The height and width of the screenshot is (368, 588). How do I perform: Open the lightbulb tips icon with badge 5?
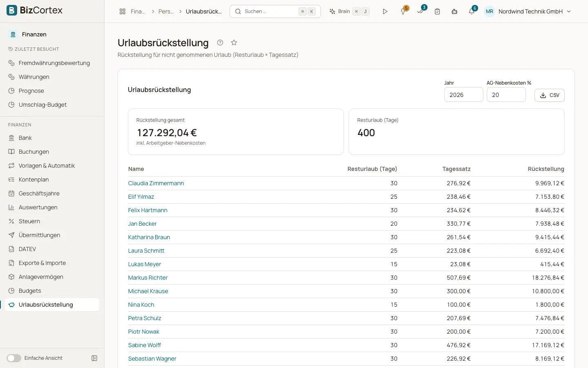(403, 11)
